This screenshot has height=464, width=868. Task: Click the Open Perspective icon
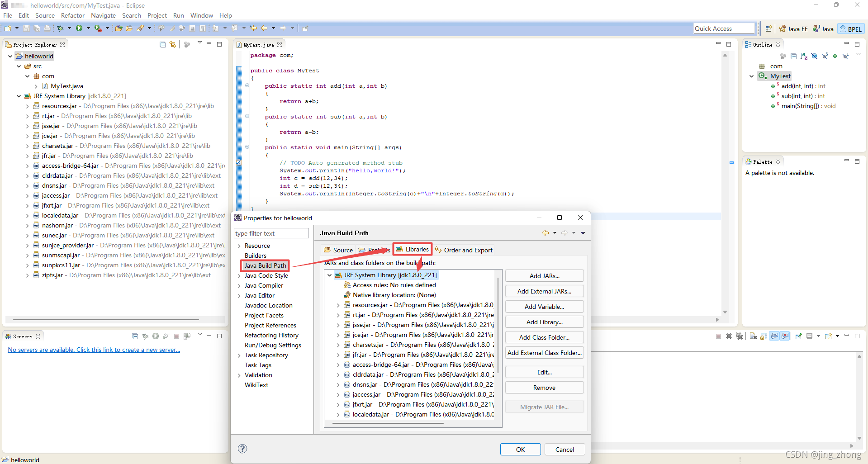768,28
